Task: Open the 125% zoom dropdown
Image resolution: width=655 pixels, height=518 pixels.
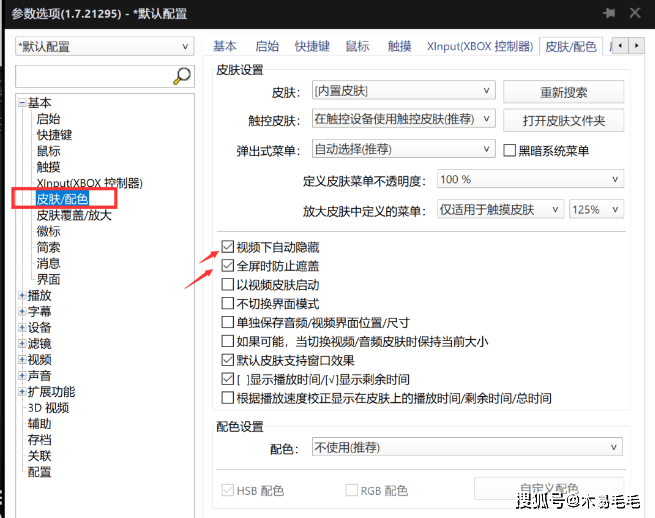Action: click(x=597, y=209)
